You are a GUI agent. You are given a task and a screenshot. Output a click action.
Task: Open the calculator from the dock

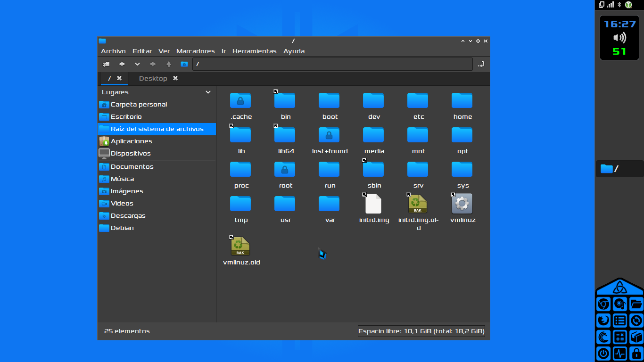pyautogui.click(x=620, y=337)
